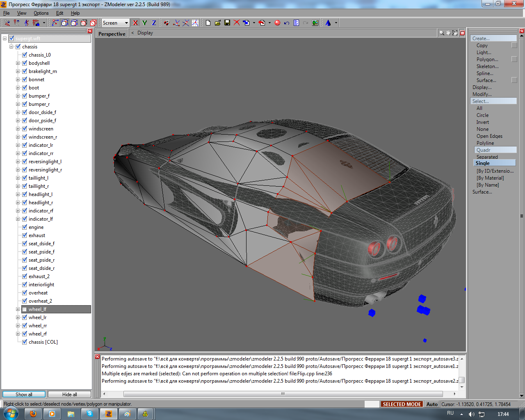The image size is (525, 420).
Task: Collapse the chassis tree node
Action: [x=11, y=47]
